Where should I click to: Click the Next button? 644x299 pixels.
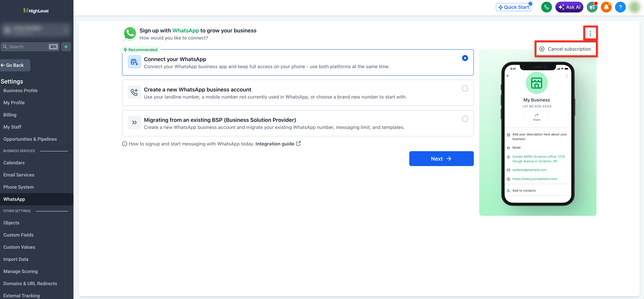tap(441, 158)
